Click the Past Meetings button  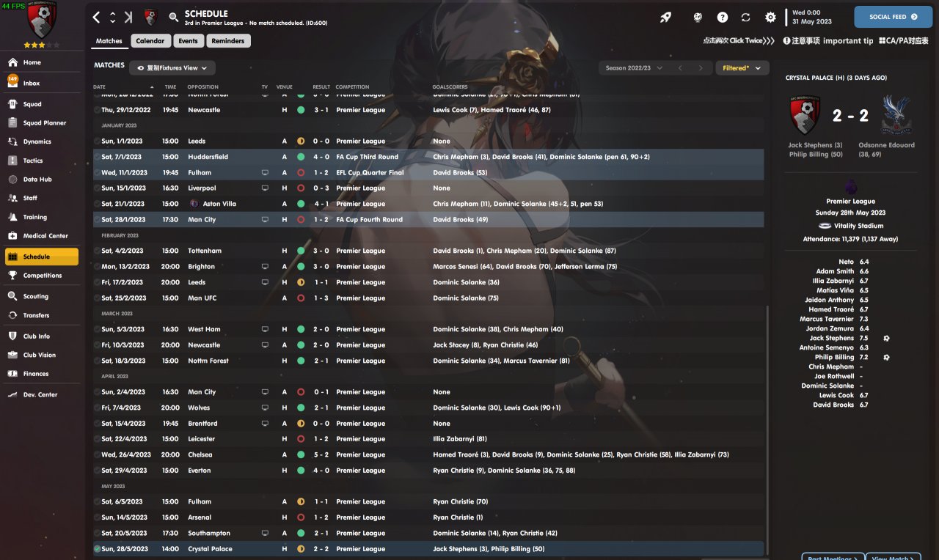click(x=833, y=557)
